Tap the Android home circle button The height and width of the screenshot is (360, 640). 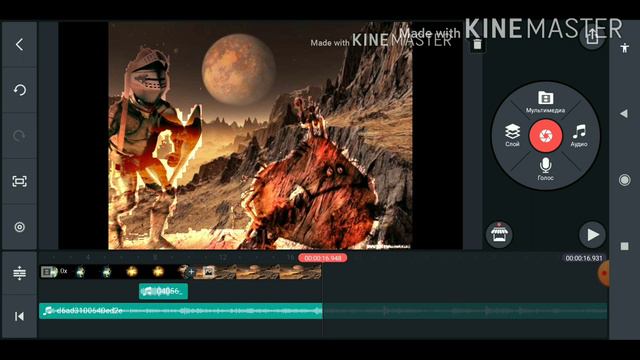point(624,180)
